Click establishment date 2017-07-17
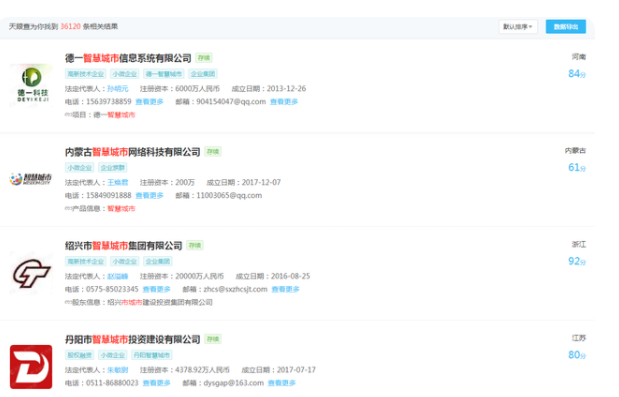 click(x=296, y=370)
